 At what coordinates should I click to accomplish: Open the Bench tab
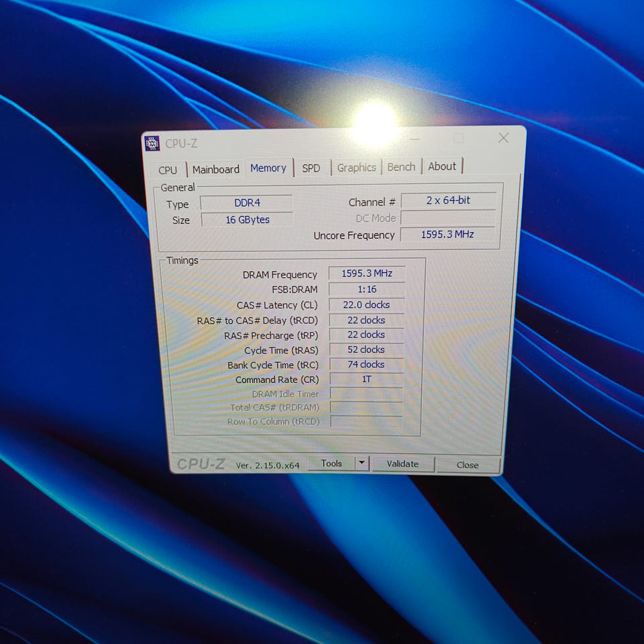click(402, 167)
